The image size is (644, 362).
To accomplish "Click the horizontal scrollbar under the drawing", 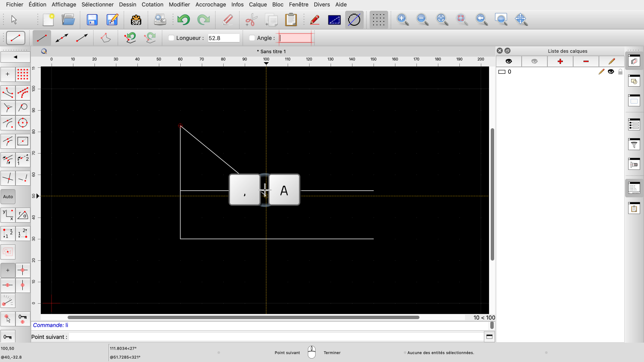I will pos(243,317).
